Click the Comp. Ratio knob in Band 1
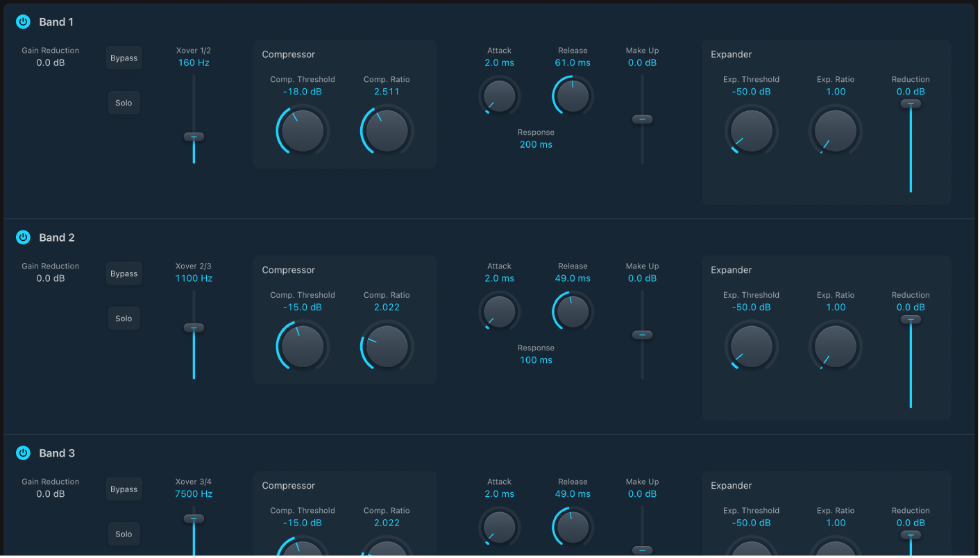The image size is (980, 558). pyautogui.click(x=386, y=130)
